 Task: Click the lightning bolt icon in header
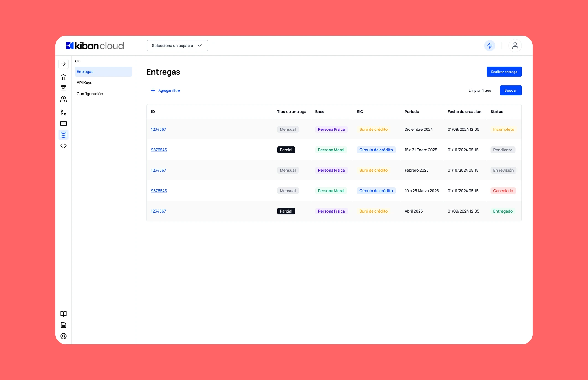coord(489,46)
